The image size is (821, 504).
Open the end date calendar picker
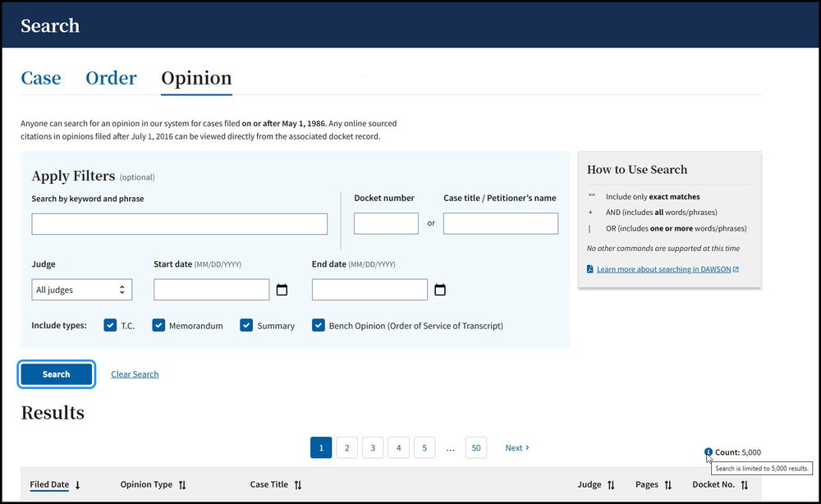click(x=440, y=289)
